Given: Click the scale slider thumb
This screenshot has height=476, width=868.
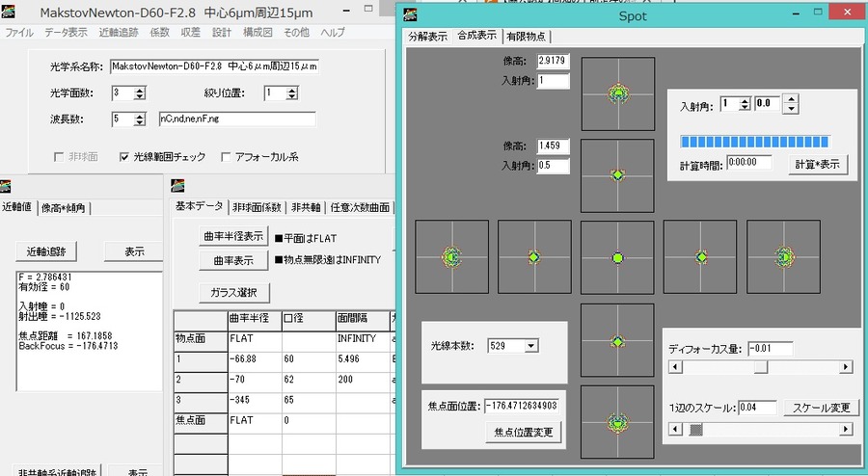Looking at the screenshot, I should coord(695,429).
